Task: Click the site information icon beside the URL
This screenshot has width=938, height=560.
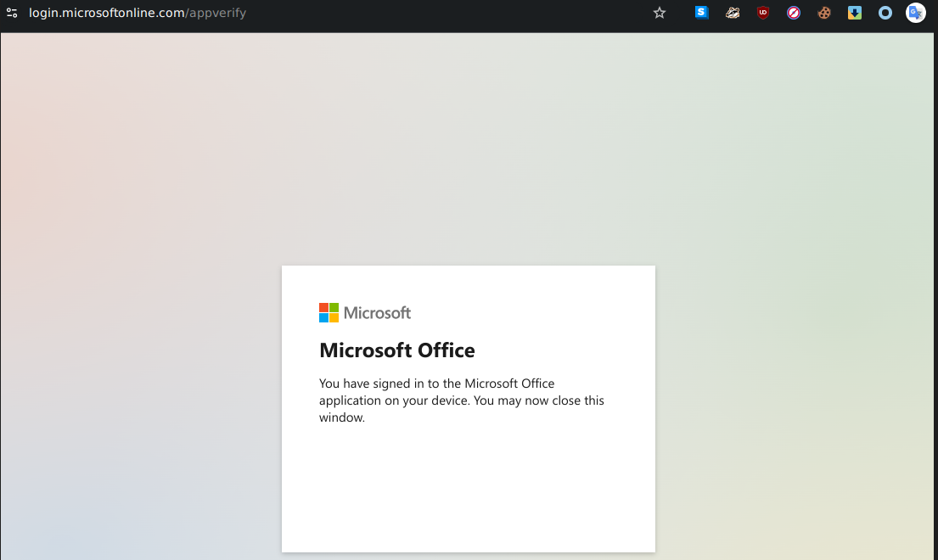Action: coord(12,13)
